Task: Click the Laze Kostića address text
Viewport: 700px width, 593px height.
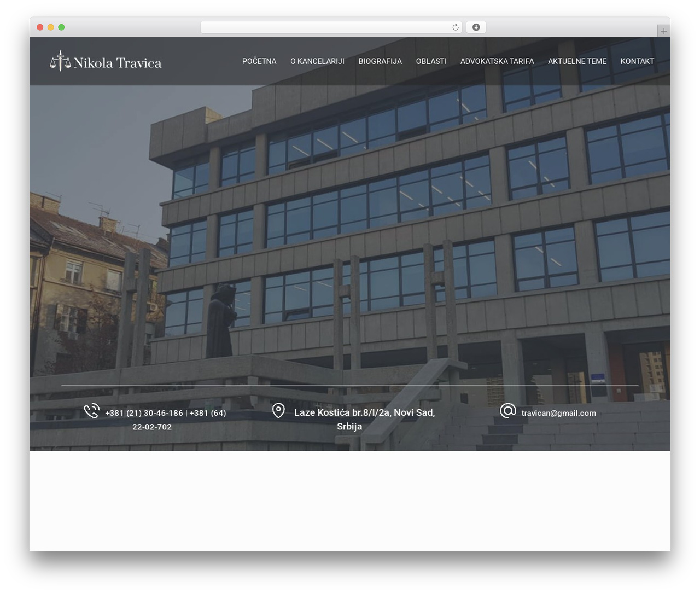Action: pyautogui.click(x=364, y=420)
